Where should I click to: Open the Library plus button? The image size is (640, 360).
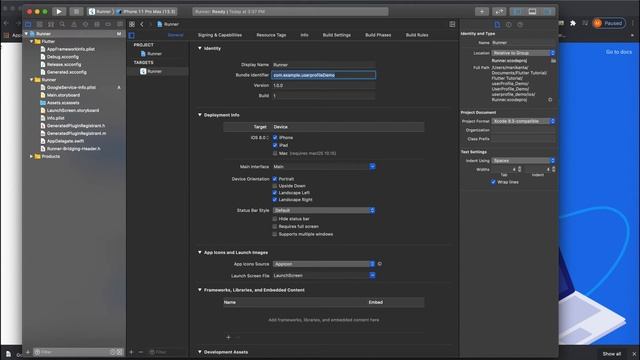point(482,11)
